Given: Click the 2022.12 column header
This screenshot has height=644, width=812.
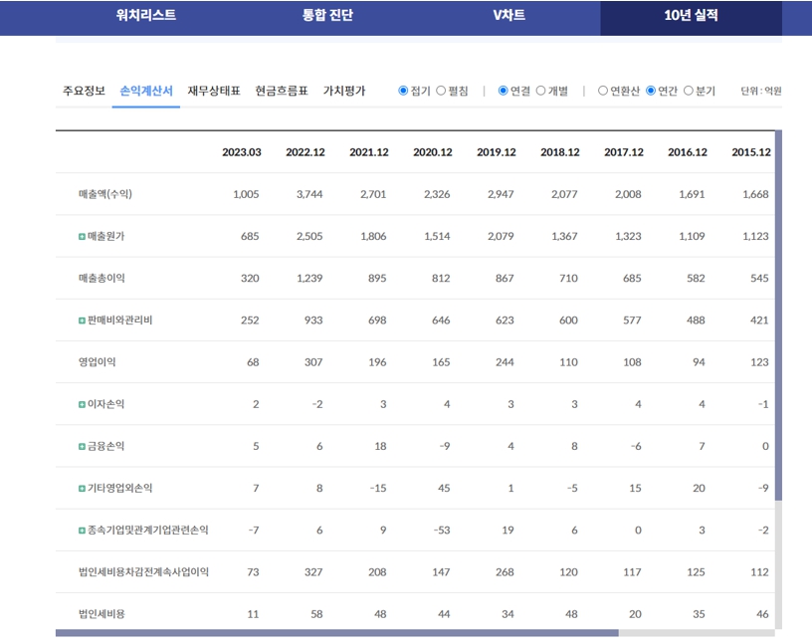Looking at the screenshot, I should (305, 152).
